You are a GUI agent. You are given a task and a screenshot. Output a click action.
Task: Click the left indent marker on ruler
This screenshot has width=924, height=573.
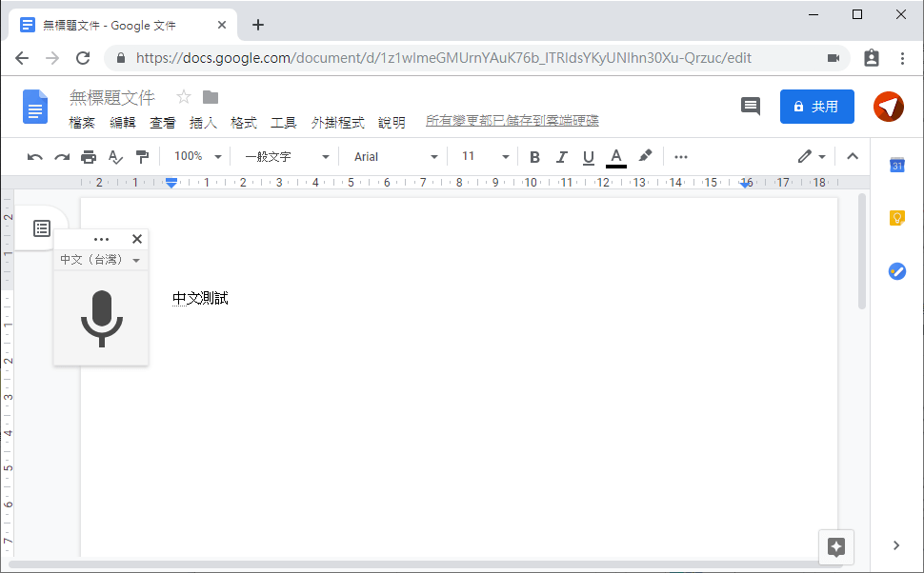pyautogui.click(x=171, y=184)
